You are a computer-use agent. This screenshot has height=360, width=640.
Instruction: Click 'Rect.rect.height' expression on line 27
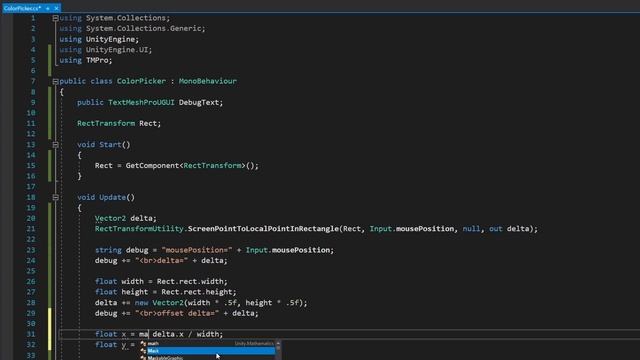(197, 292)
